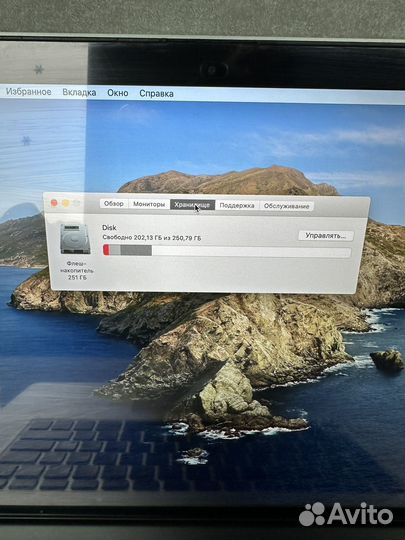Minimize window with yellow button
The image size is (405, 540).
pyautogui.click(x=65, y=203)
